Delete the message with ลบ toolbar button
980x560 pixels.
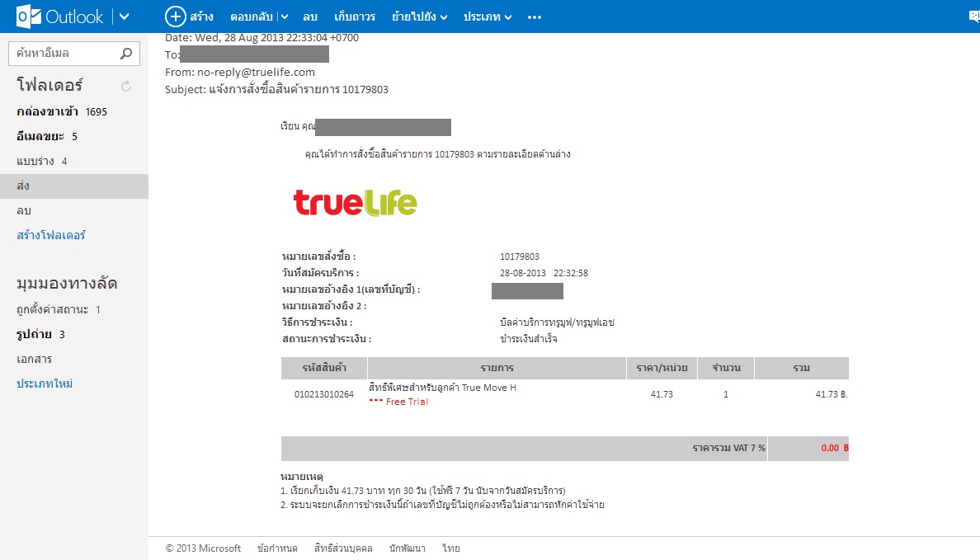pyautogui.click(x=310, y=16)
